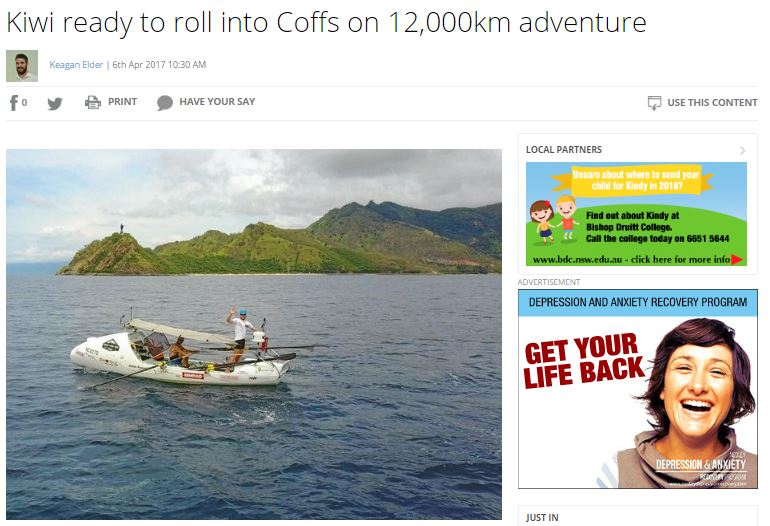Select the JUST IN section header
This screenshot has width=770, height=526.
click(x=543, y=517)
